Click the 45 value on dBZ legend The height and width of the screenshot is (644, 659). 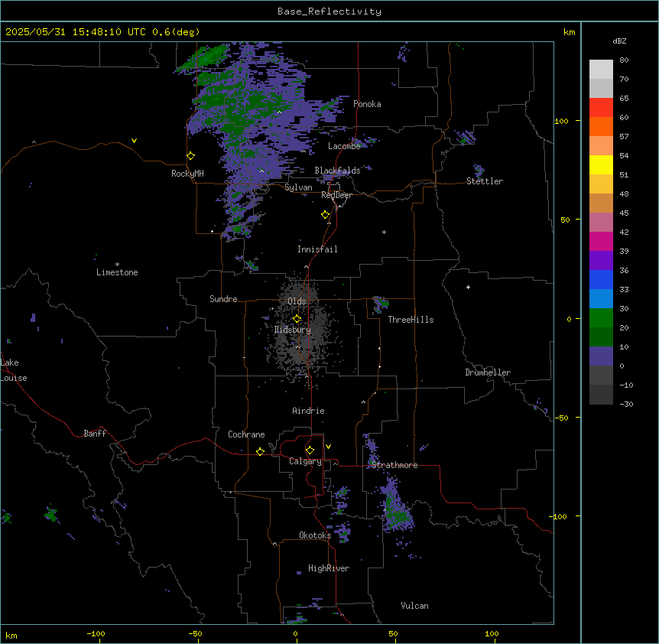[624, 213]
